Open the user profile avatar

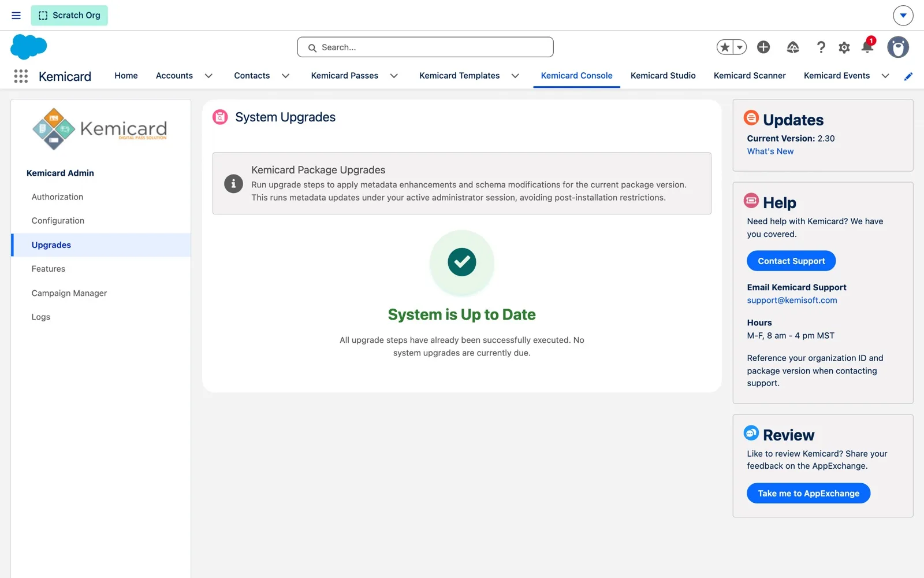898,47
